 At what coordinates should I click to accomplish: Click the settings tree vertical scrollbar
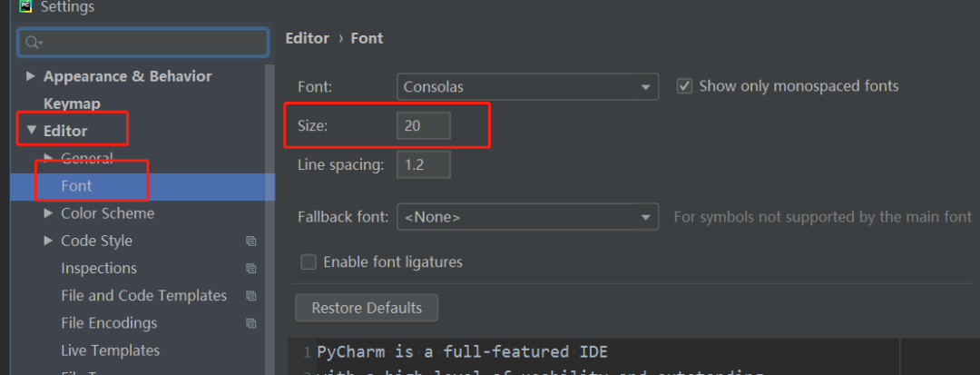point(270,219)
